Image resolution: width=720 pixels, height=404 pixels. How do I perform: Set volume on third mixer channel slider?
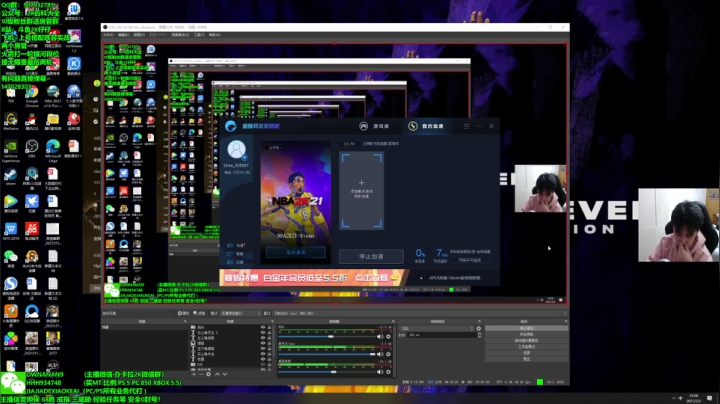pyautogui.click(x=327, y=372)
